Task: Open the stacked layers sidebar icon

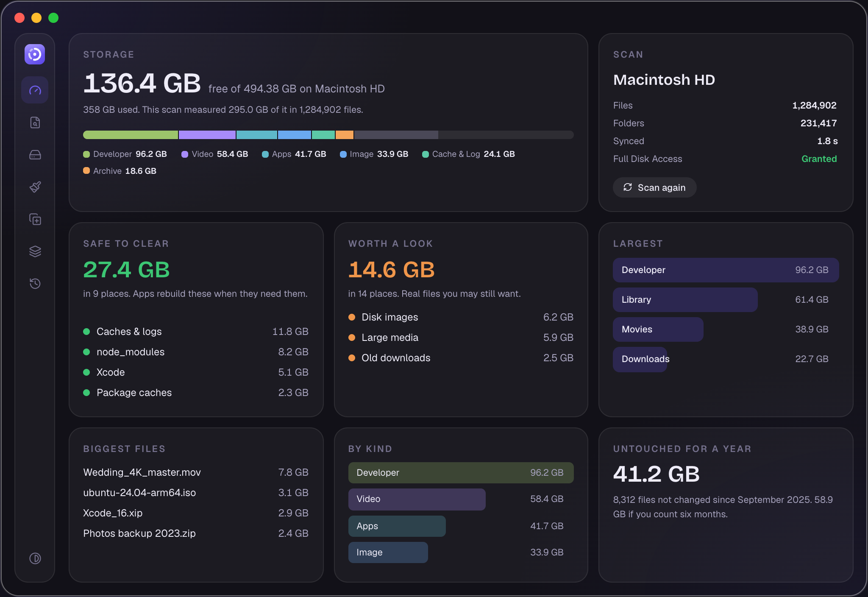Action: [x=35, y=251]
